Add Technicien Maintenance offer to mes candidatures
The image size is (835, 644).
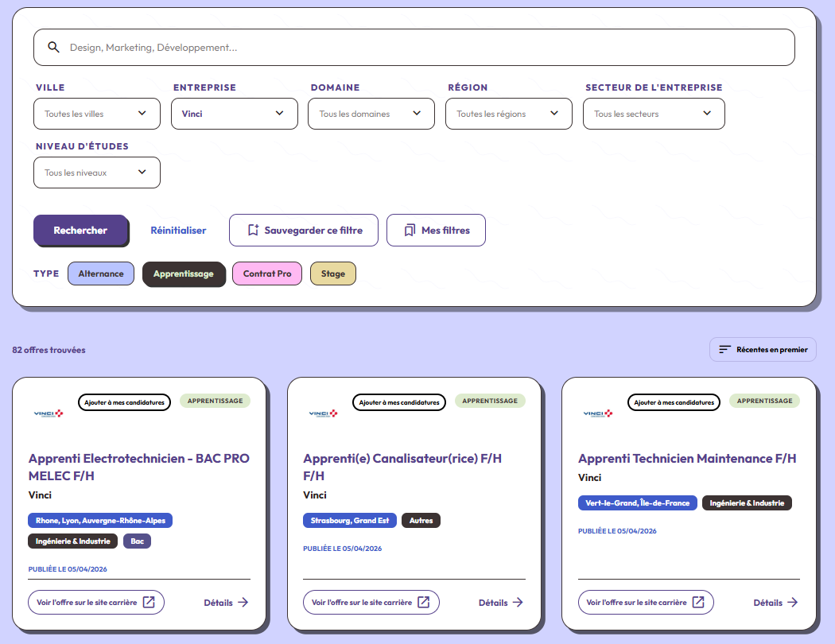pyautogui.click(x=674, y=402)
